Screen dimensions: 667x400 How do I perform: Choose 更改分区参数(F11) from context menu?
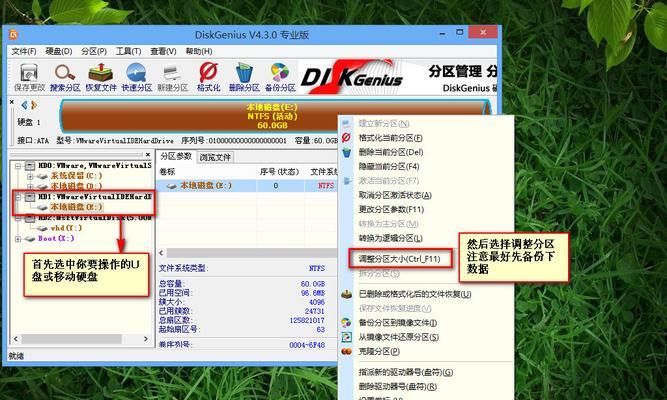coord(391,209)
